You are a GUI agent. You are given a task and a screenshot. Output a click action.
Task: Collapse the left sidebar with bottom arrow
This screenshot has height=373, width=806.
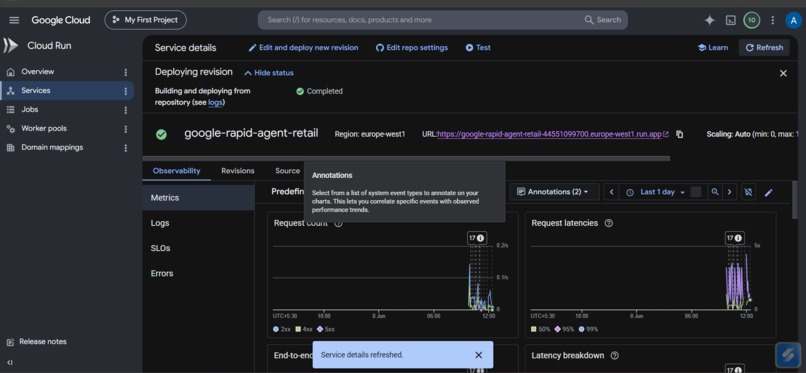pyautogui.click(x=10, y=362)
